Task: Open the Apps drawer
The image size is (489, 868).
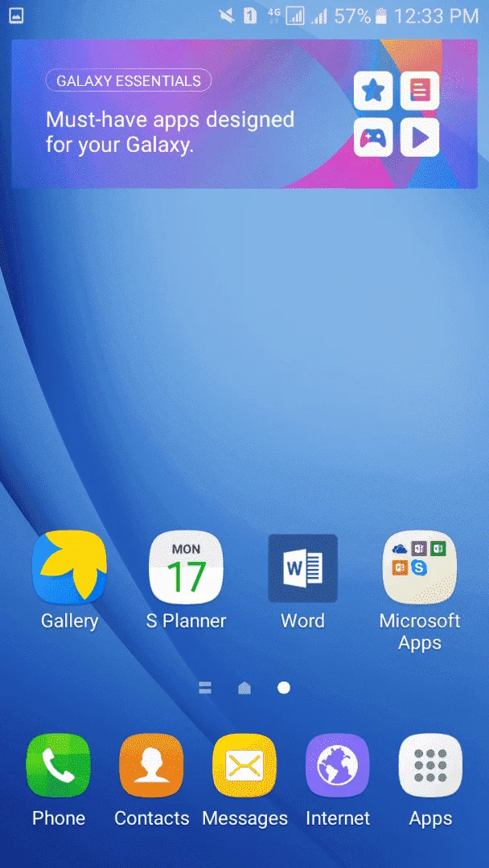Action: click(x=431, y=766)
